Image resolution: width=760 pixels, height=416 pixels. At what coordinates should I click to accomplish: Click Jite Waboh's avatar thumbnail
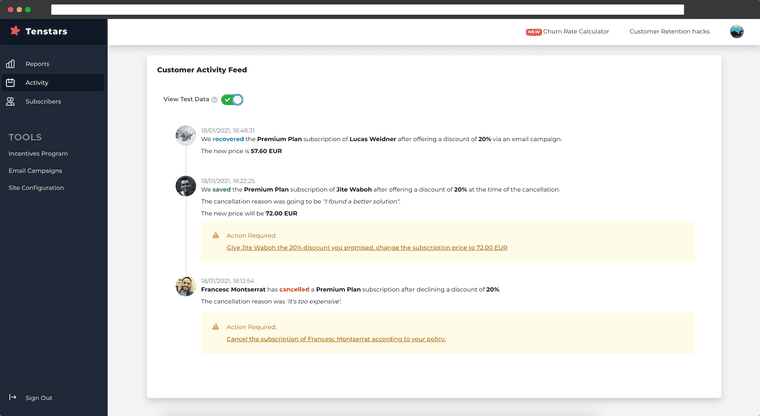(x=186, y=186)
